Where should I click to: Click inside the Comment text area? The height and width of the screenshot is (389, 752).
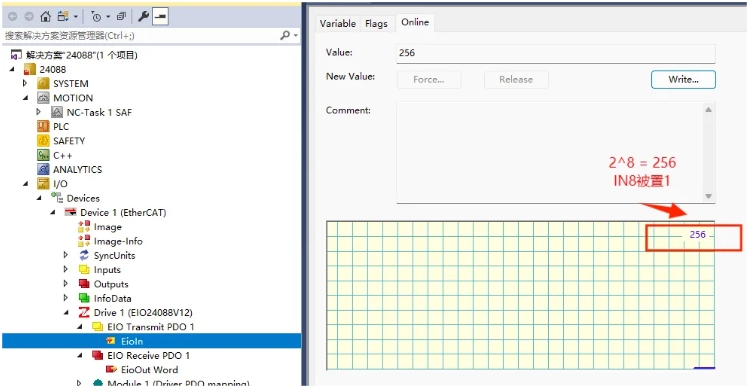[549, 152]
